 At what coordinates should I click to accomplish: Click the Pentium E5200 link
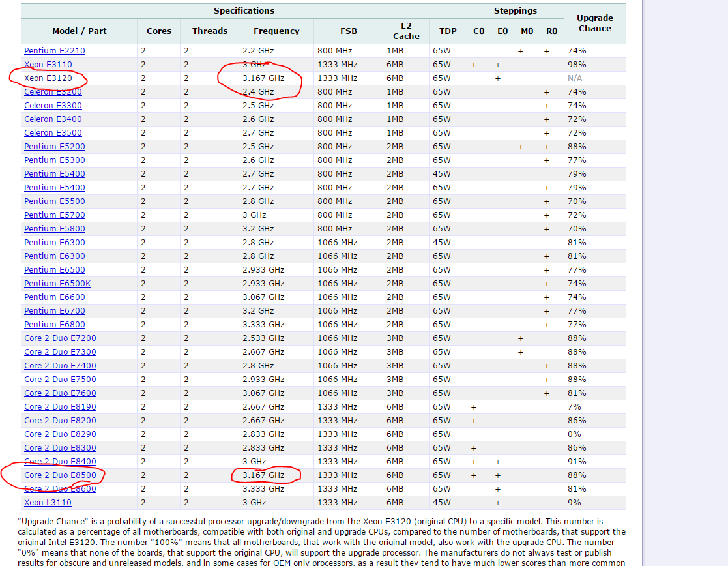click(54, 147)
